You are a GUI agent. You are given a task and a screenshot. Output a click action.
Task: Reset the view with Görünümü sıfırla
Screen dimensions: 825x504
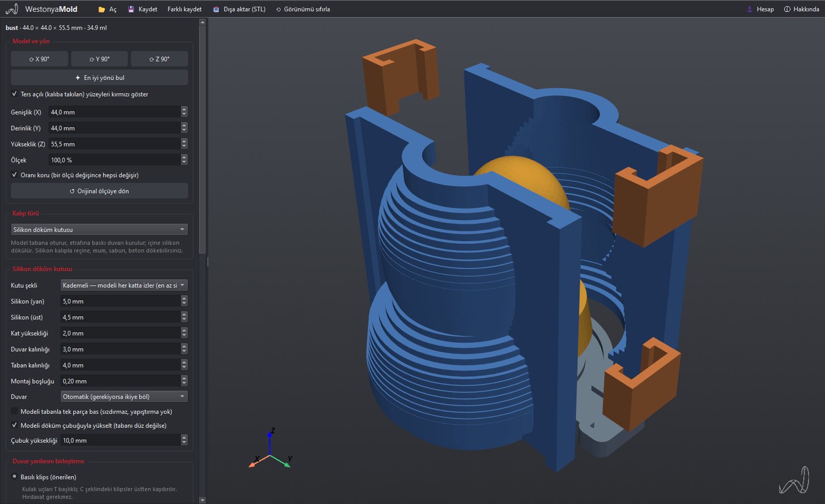coord(303,9)
